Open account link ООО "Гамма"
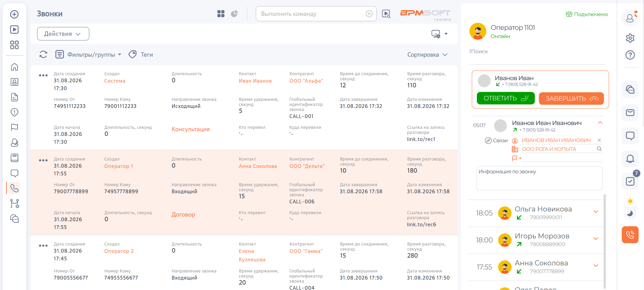The image size is (644, 290). tap(306, 251)
